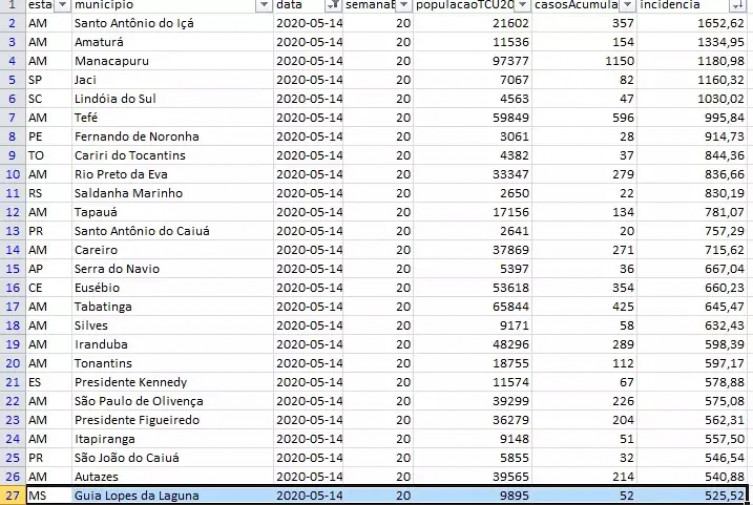Image resolution: width=753 pixels, height=505 pixels.
Task: Click the ES state cell
Action: click(49, 382)
